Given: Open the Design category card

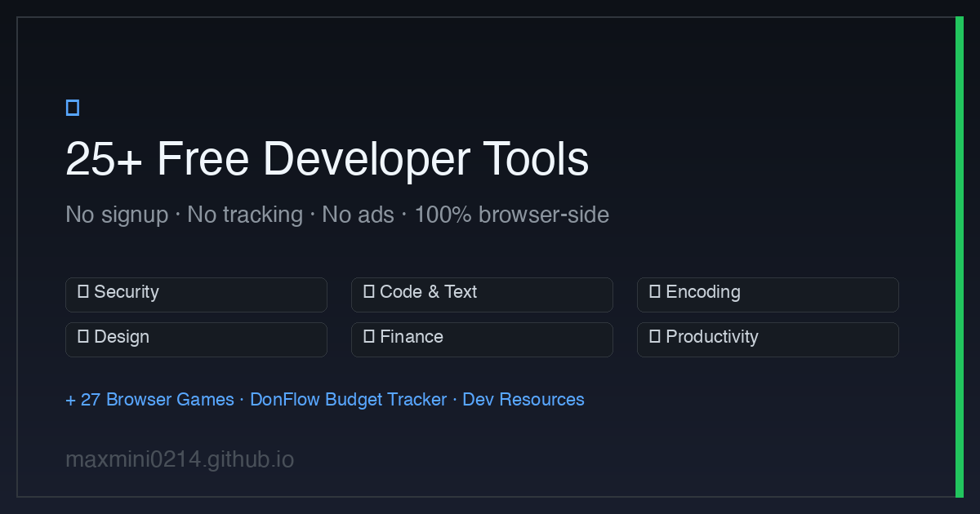Looking at the screenshot, I should pyautogui.click(x=196, y=339).
